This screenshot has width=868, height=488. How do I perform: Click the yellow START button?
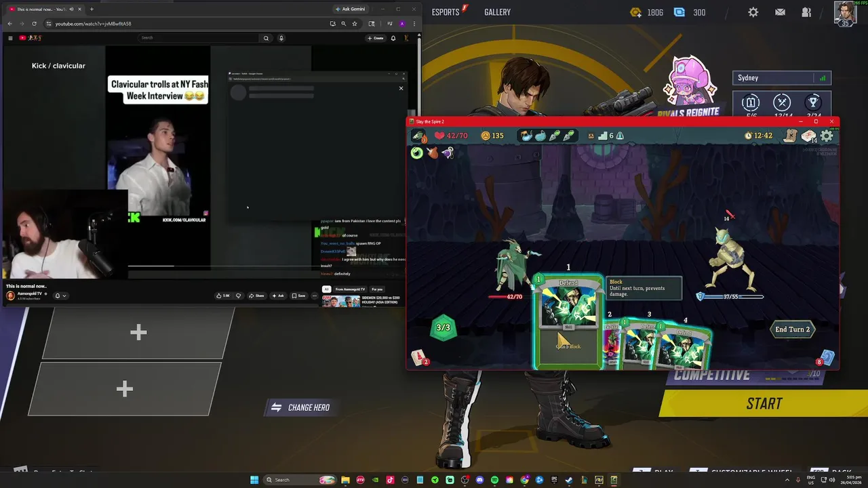(x=764, y=404)
